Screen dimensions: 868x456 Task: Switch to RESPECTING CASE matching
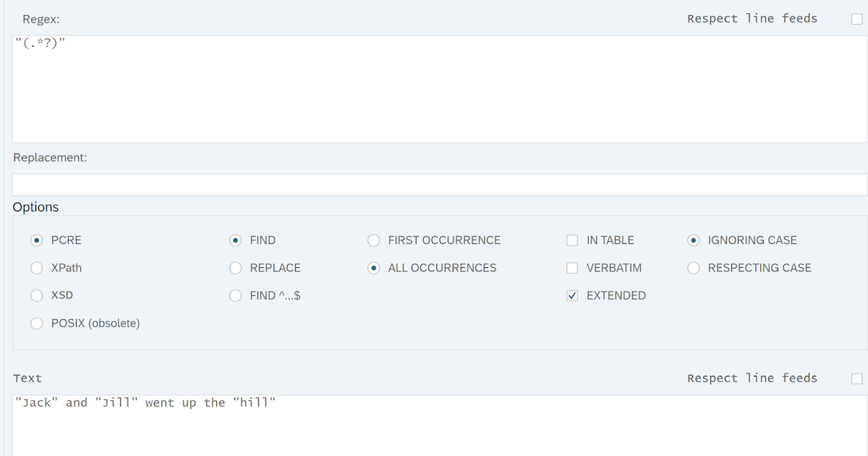693,267
